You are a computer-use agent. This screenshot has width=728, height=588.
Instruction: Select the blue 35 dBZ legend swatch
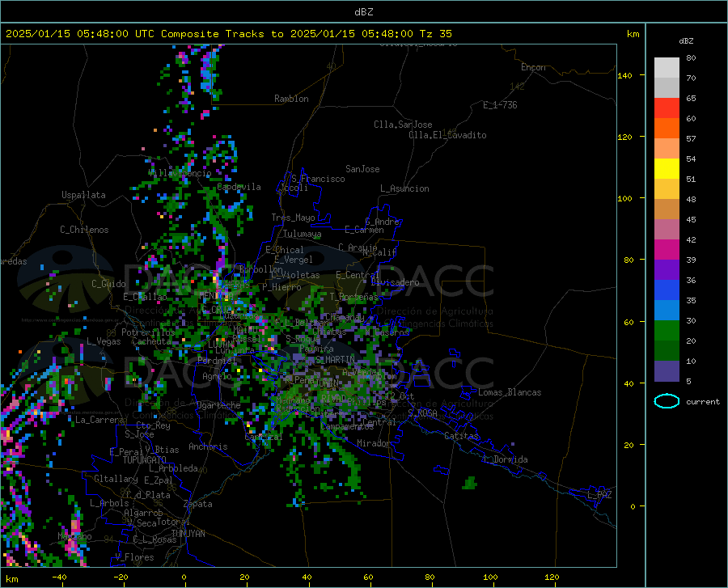pos(667,290)
